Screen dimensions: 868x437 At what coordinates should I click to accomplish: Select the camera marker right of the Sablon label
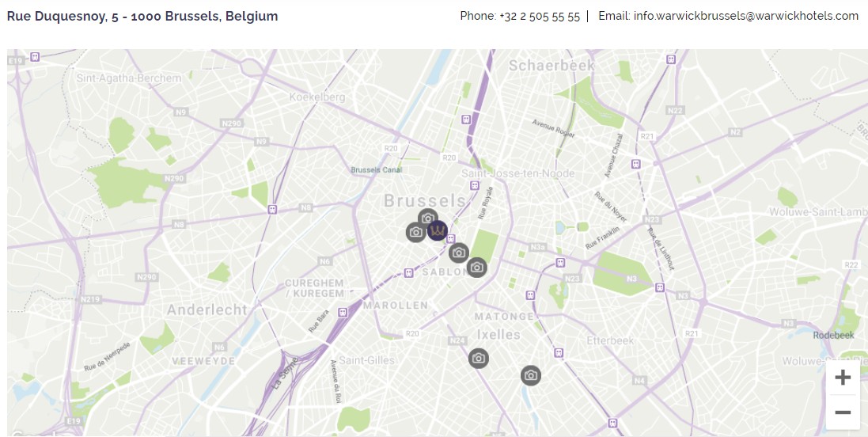[x=477, y=268]
